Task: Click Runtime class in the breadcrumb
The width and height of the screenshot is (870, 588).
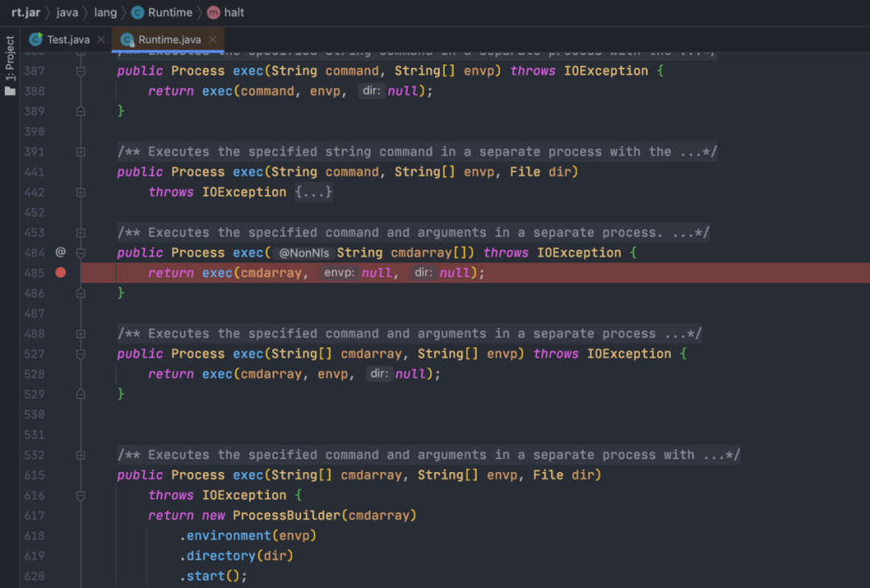Action: click(x=170, y=12)
